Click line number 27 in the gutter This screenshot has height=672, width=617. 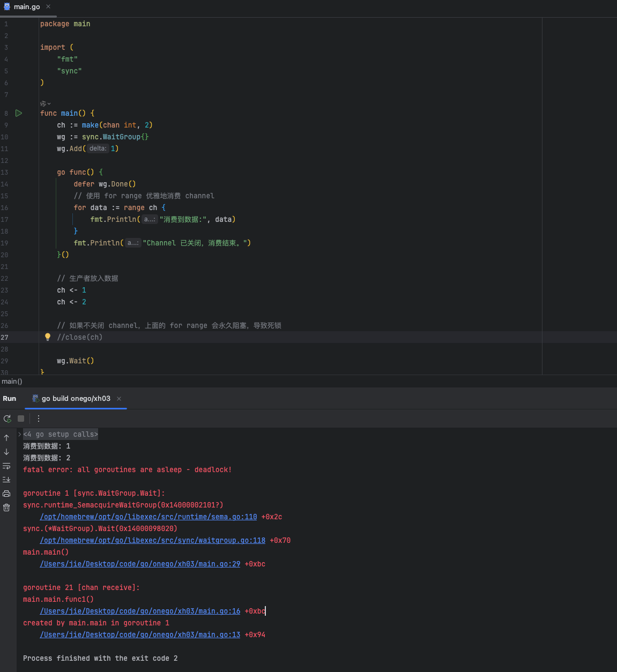[x=4, y=337]
